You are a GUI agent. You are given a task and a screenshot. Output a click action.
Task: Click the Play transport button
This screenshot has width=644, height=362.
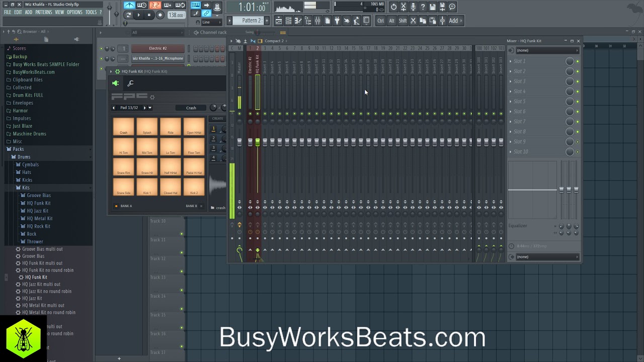pos(139,15)
